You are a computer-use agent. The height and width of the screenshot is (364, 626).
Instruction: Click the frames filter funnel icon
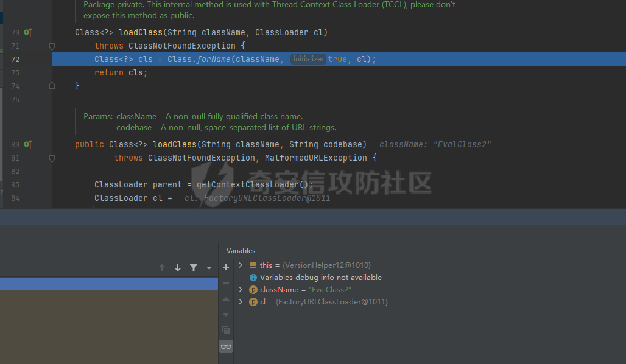click(194, 268)
